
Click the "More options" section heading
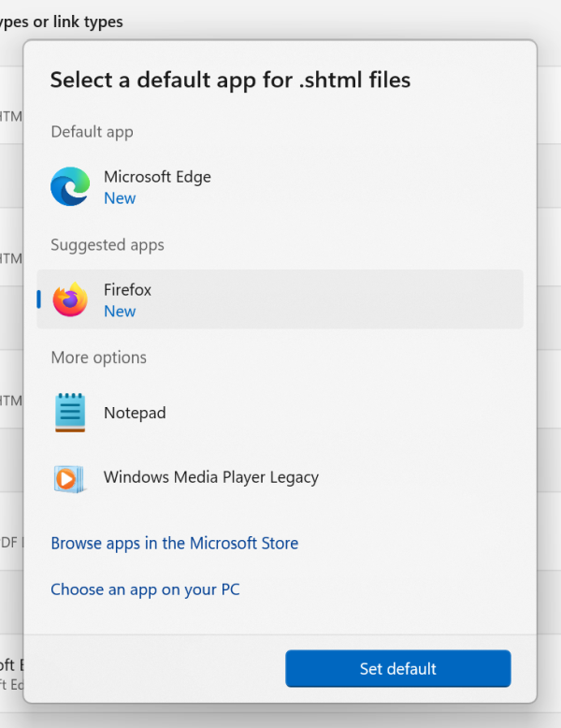[x=98, y=357]
